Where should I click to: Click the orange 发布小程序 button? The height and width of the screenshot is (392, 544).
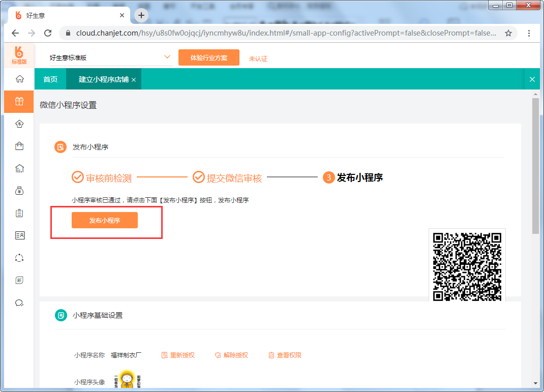point(105,220)
